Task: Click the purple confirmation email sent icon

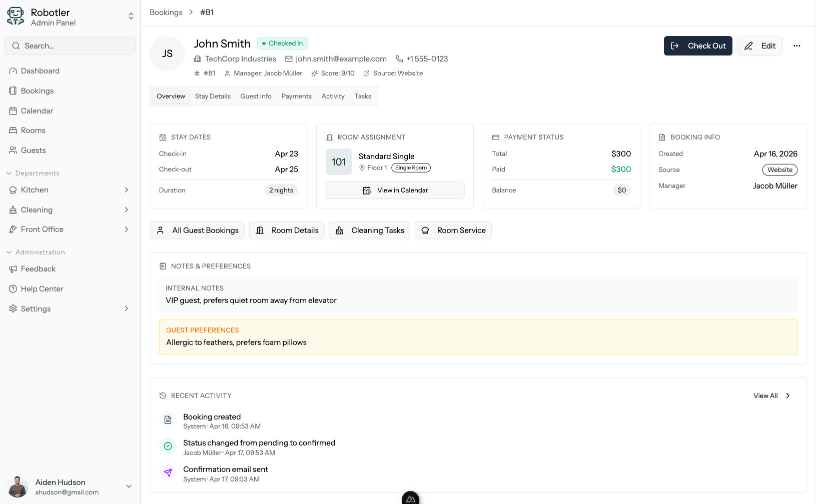Action: [x=168, y=472]
